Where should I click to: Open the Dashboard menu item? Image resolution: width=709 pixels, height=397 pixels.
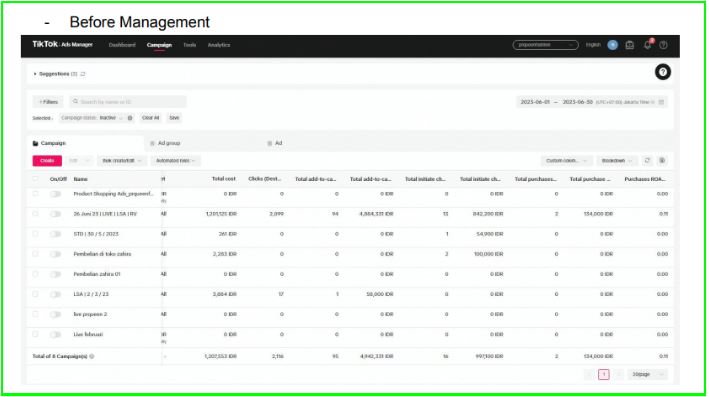(x=122, y=45)
